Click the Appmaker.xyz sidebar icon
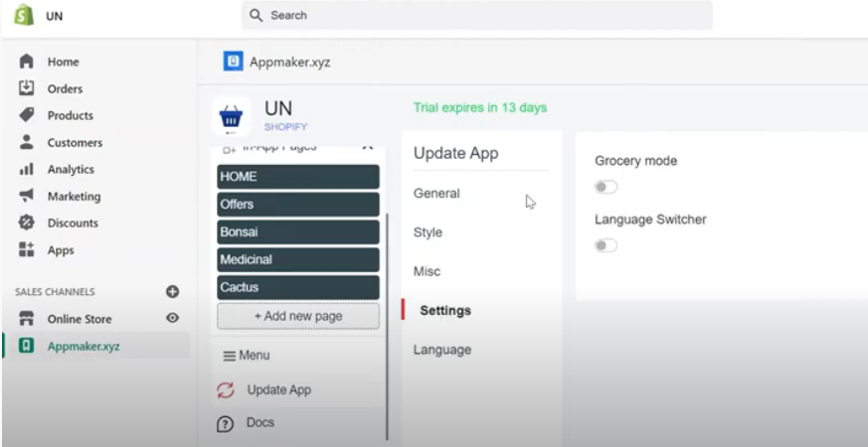The width and height of the screenshot is (868, 447). click(27, 346)
